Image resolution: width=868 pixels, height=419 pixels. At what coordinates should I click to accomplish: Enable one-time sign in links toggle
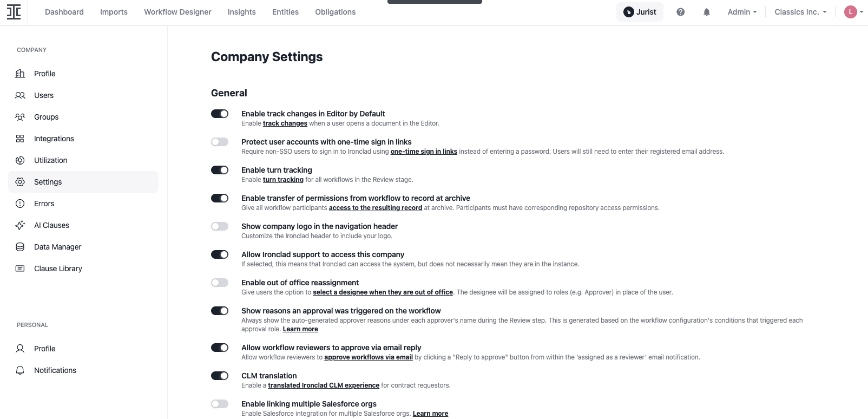click(220, 142)
